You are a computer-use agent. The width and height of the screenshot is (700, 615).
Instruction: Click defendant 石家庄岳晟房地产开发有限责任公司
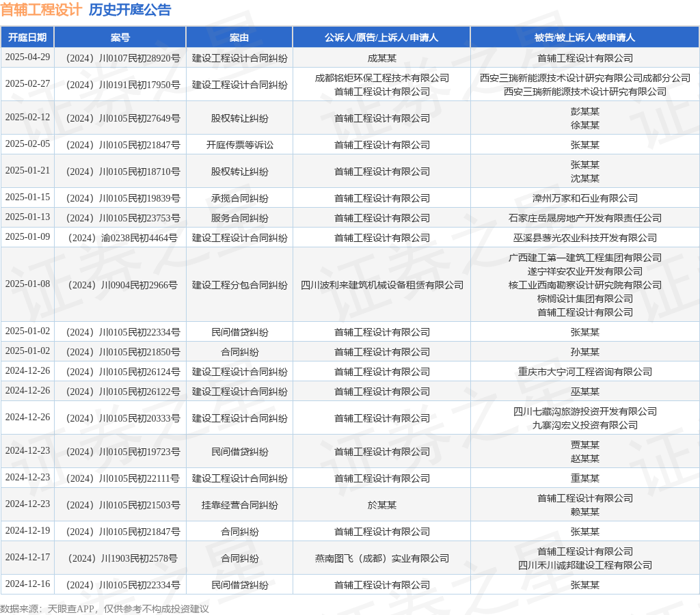[585, 218]
